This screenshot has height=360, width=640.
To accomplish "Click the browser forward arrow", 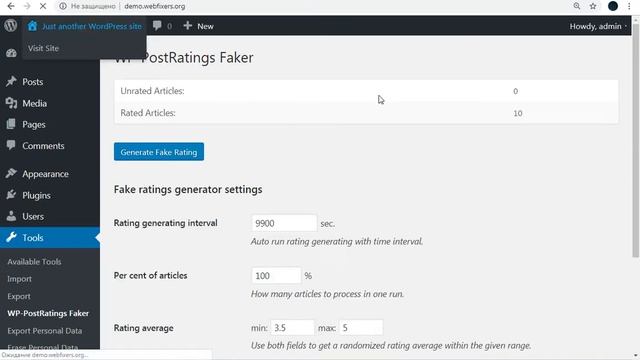I will point(27,6).
